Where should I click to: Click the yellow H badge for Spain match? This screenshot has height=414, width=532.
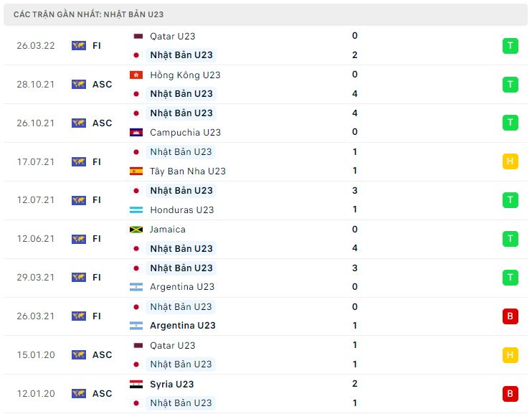(x=510, y=161)
